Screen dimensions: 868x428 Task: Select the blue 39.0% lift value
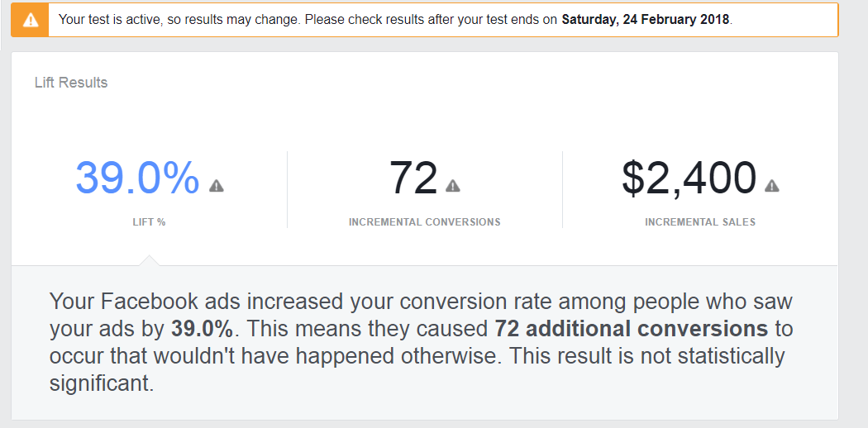(x=137, y=178)
